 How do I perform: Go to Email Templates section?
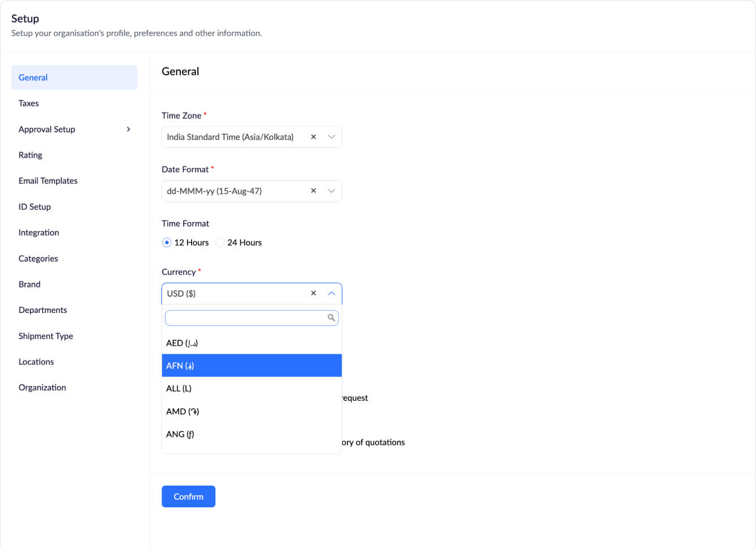[x=48, y=181]
